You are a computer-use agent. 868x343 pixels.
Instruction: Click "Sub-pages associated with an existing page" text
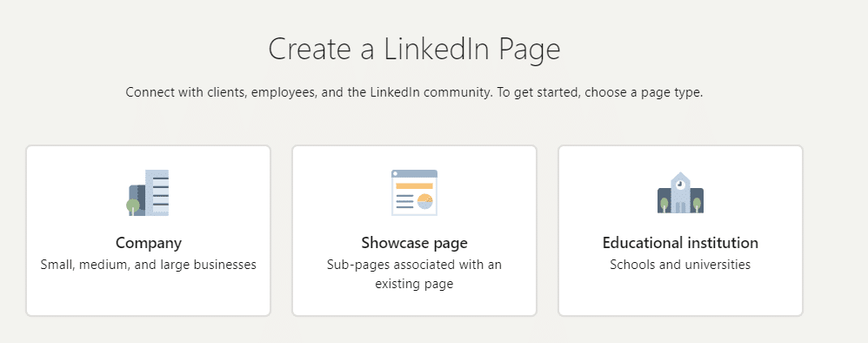[x=414, y=274]
